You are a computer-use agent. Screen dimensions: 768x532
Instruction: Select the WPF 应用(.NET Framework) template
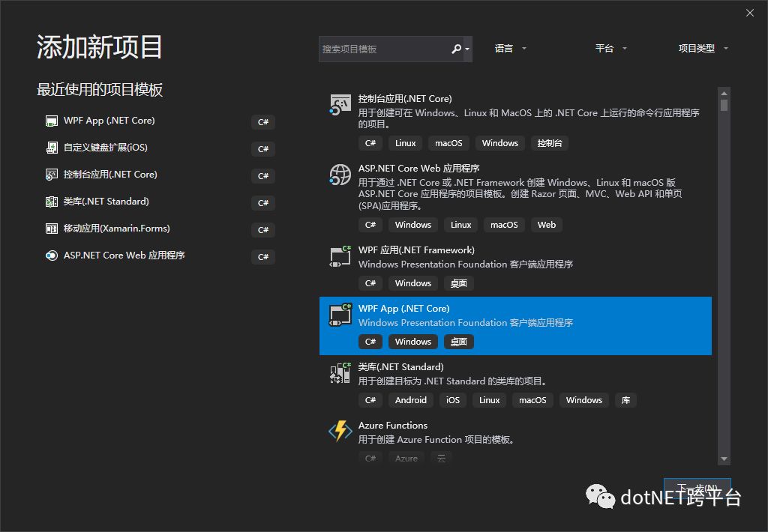click(x=416, y=250)
